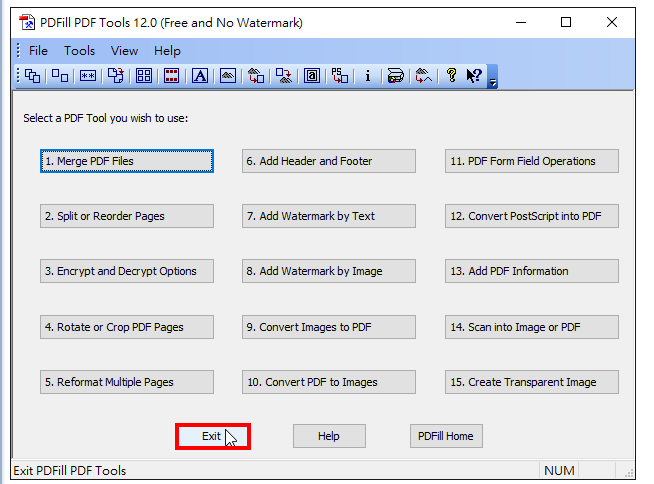This screenshot has height=484, width=654.
Task: Click the Create Transparent Image toolbar icon
Action: [x=424, y=76]
